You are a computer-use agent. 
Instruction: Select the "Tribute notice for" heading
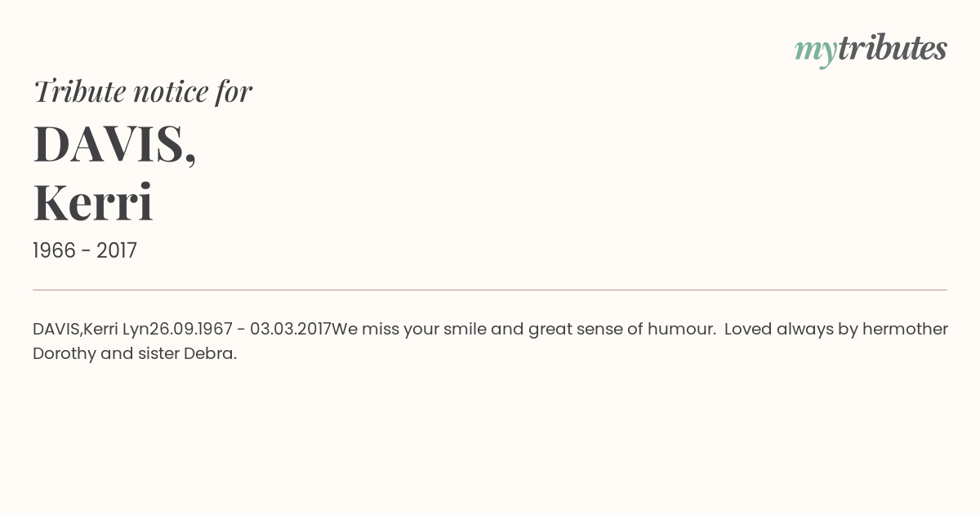[143, 91]
